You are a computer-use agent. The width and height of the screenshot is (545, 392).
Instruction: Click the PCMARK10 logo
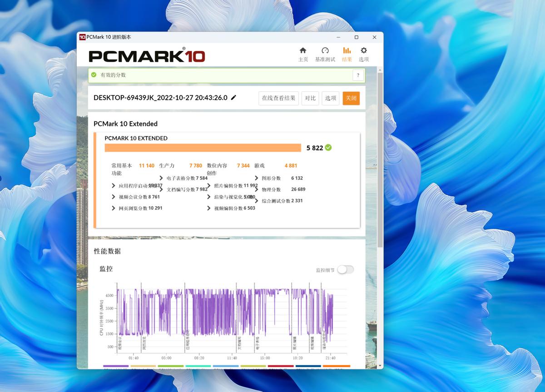[147, 55]
